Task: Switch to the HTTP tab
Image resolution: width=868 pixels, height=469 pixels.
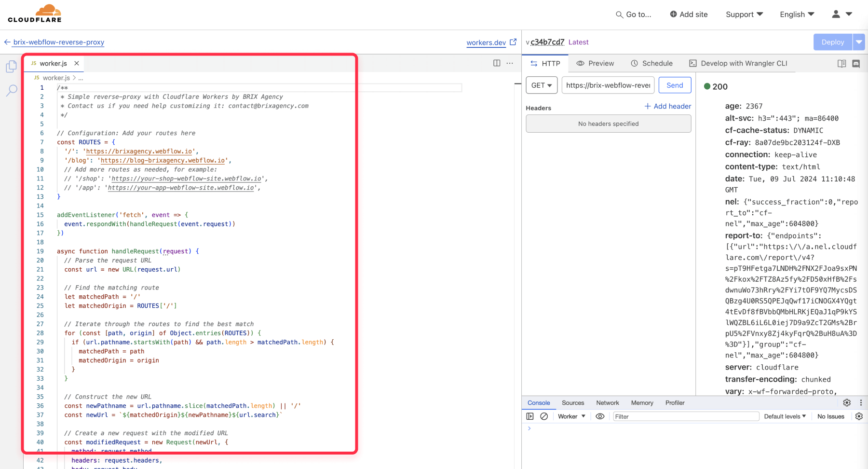Action: point(545,63)
